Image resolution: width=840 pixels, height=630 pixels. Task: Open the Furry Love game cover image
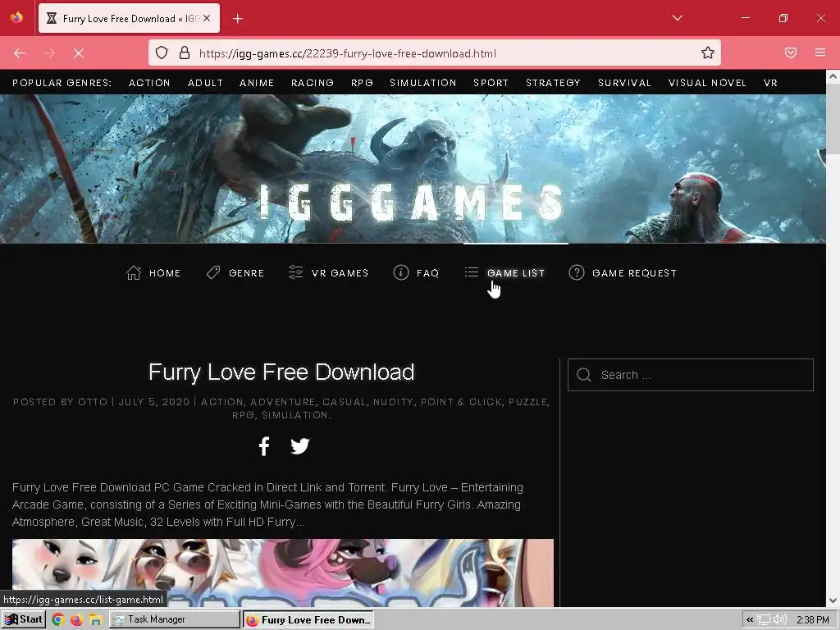pos(283,573)
